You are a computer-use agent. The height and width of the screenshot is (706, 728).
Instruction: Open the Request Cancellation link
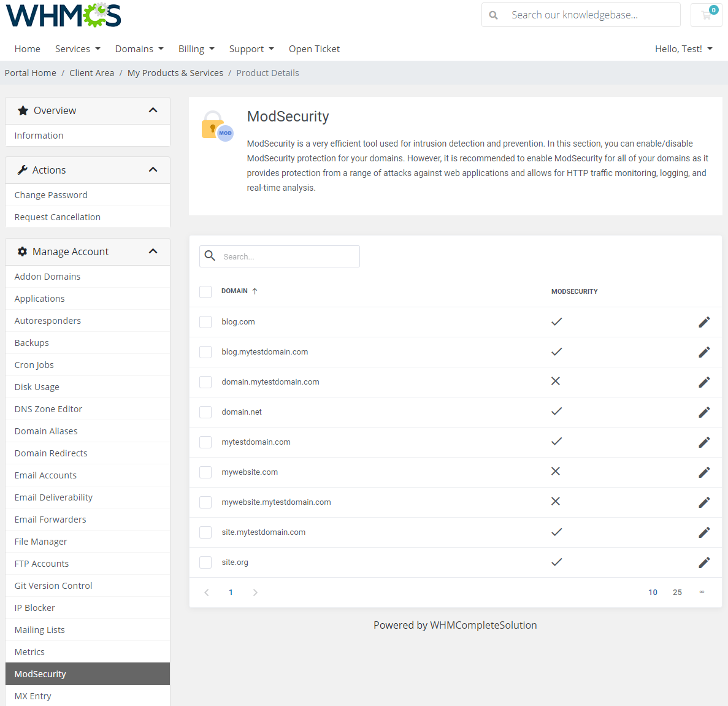[x=57, y=217]
